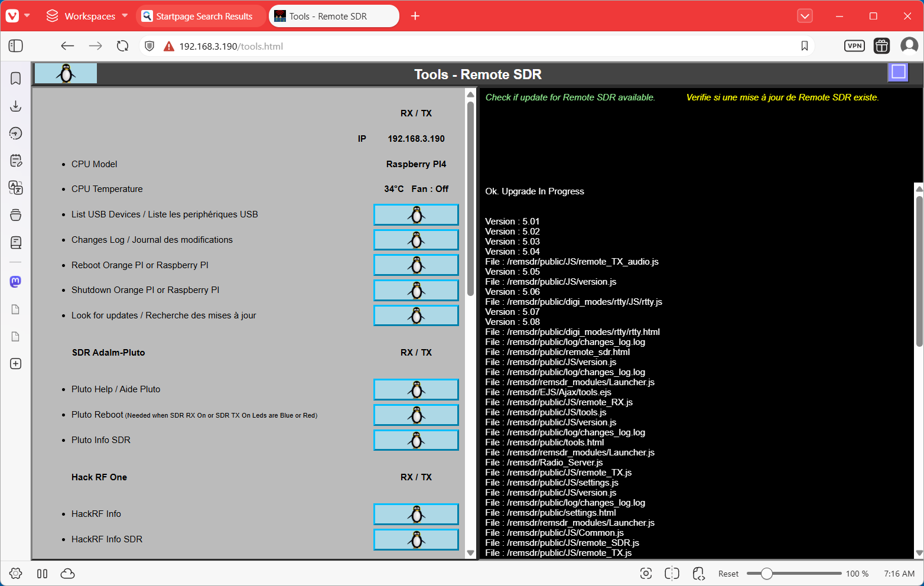The height and width of the screenshot is (586, 924).
Task: Expand the Workspaces dropdown
Action: 87,16
